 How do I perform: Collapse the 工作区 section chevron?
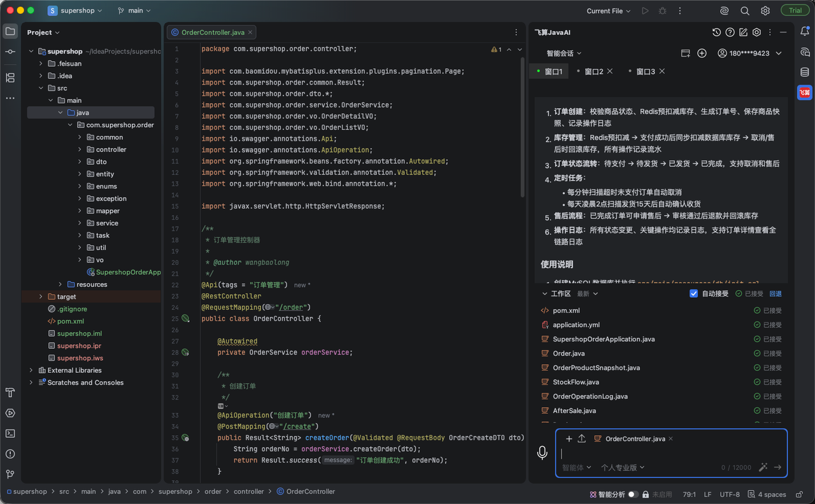[x=544, y=293]
